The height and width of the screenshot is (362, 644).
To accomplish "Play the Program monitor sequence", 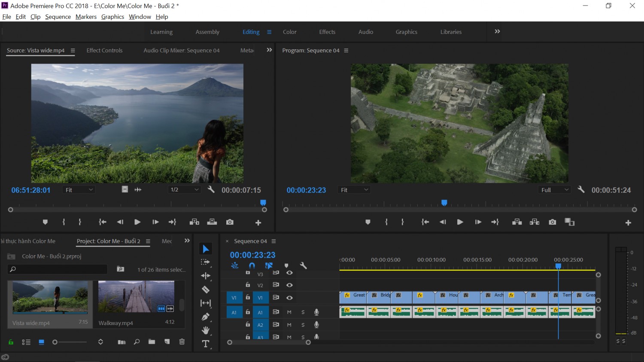I will click(x=460, y=222).
